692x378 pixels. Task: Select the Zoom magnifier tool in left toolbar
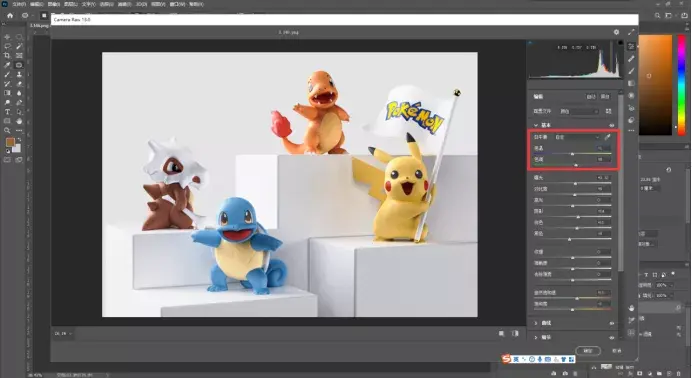tap(7, 131)
